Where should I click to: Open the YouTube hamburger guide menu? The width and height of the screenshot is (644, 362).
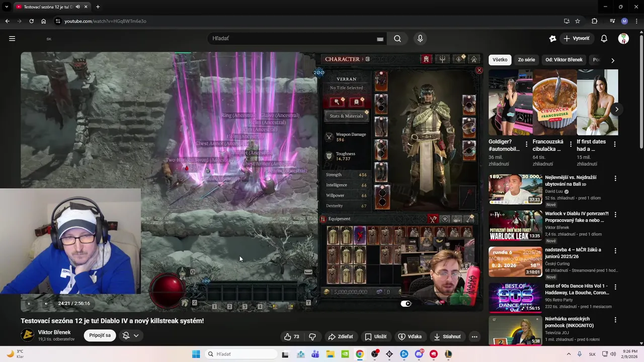point(12,39)
